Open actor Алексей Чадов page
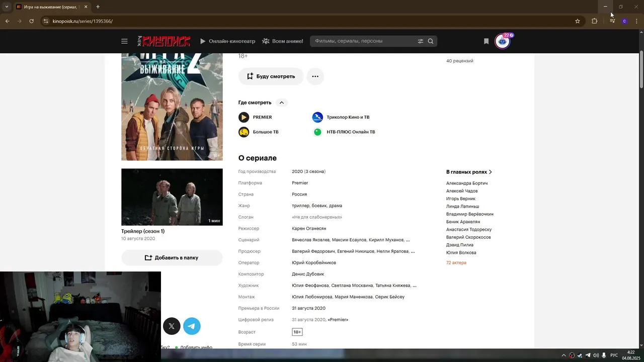This screenshot has width=644, height=362. [x=462, y=191]
